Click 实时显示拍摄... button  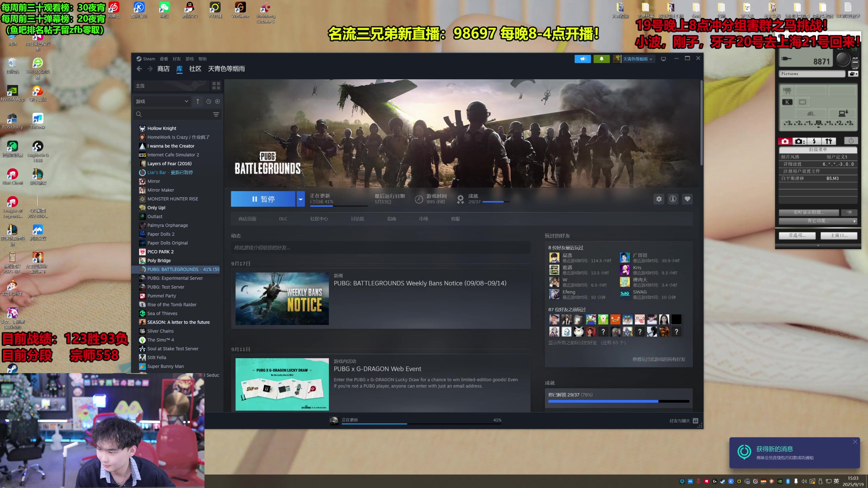(x=809, y=212)
